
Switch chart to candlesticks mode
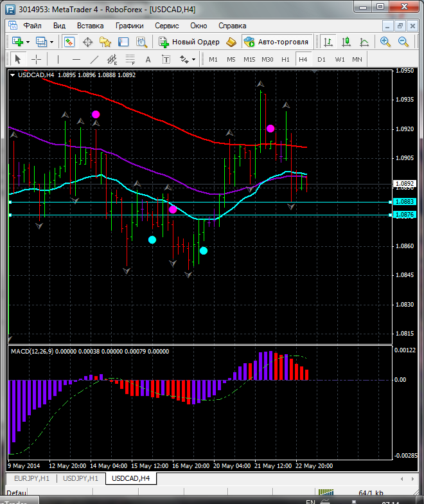pos(346,42)
